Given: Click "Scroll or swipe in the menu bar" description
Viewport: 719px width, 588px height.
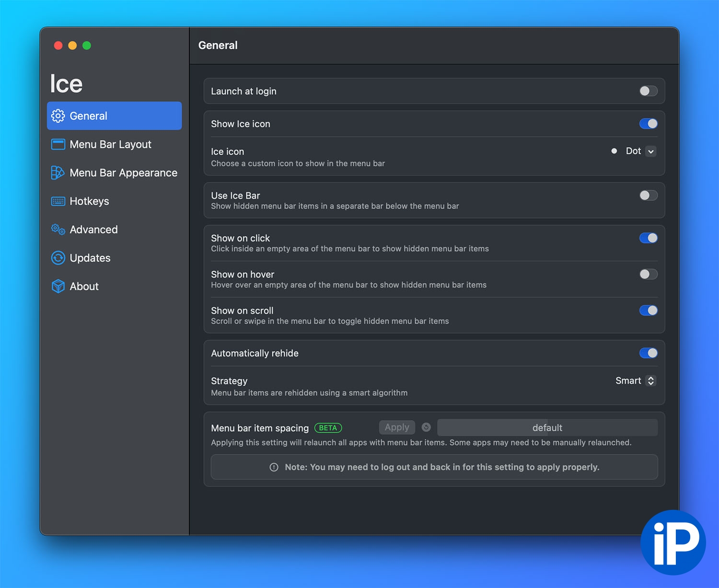Looking at the screenshot, I should 330,321.
